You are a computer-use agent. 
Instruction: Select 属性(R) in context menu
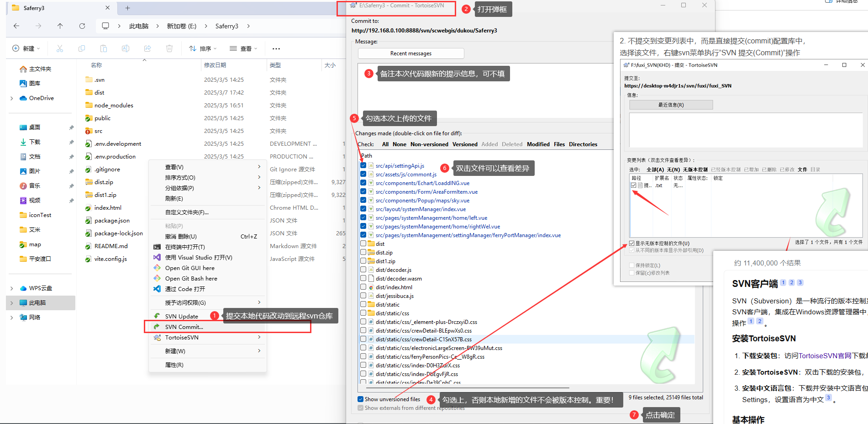(x=208, y=365)
